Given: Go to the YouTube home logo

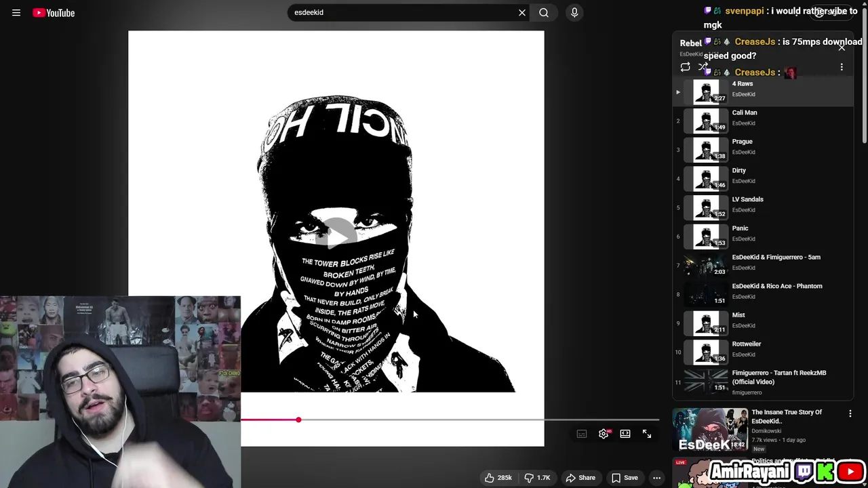Looking at the screenshot, I should pyautogui.click(x=54, y=12).
